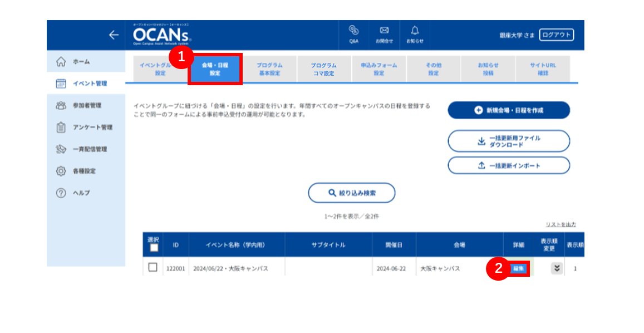
Task: Expand the 絞り込み検索 filter
Action: click(x=352, y=193)
